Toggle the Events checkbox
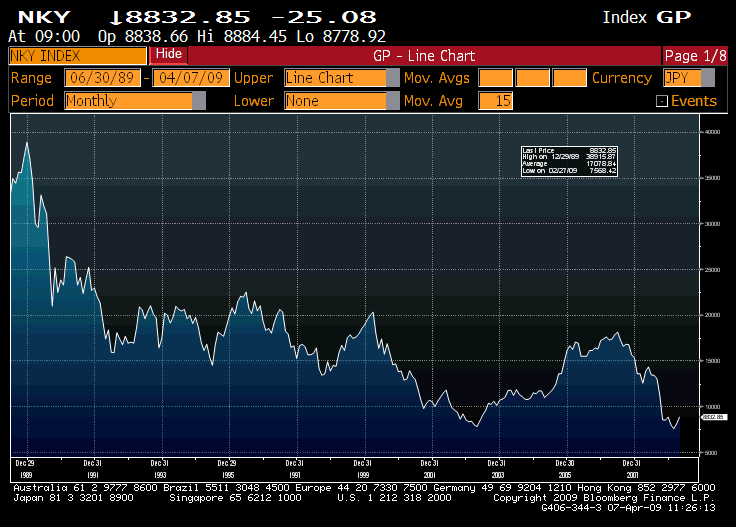Image resolution: width=736 pixels, height=527 pixels. pyautogui.click(x=661, y=101)
